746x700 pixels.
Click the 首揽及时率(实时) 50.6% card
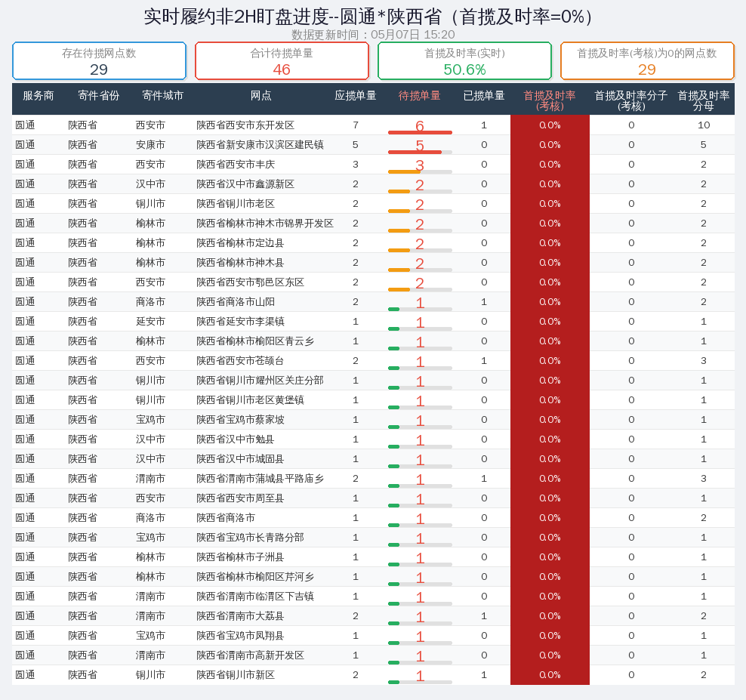[x=464, y=61]
